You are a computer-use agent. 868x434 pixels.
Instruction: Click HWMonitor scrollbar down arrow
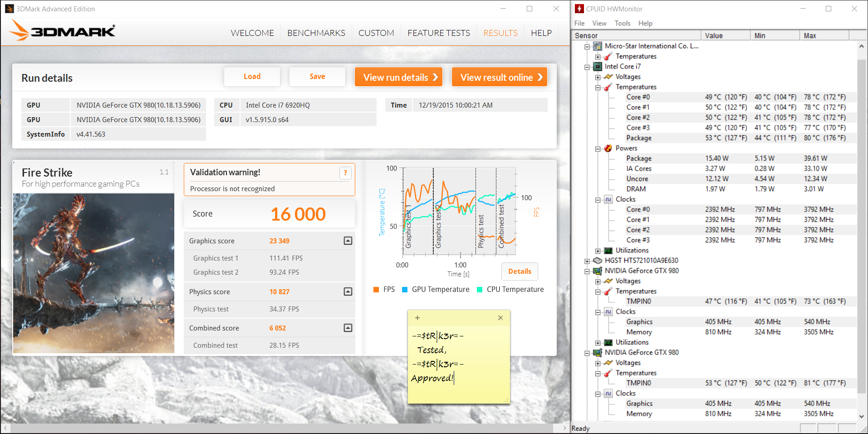click(x=862, y=416)
